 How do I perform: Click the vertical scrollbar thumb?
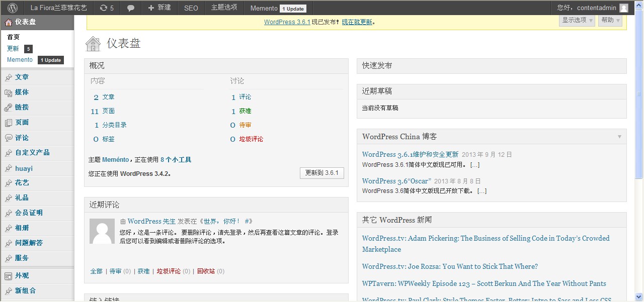639,93
